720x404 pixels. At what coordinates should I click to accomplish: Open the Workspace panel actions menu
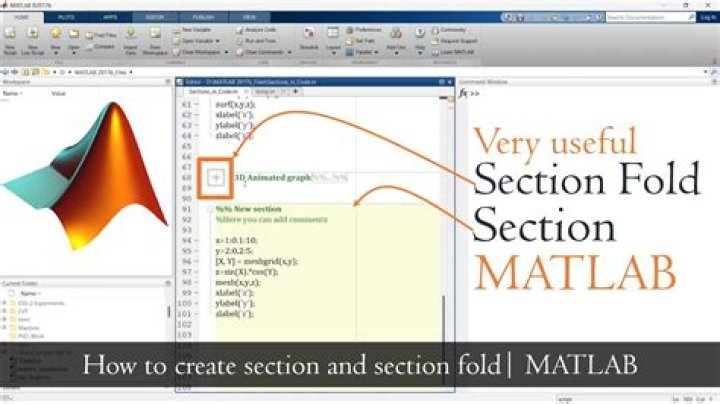point(168,82)
